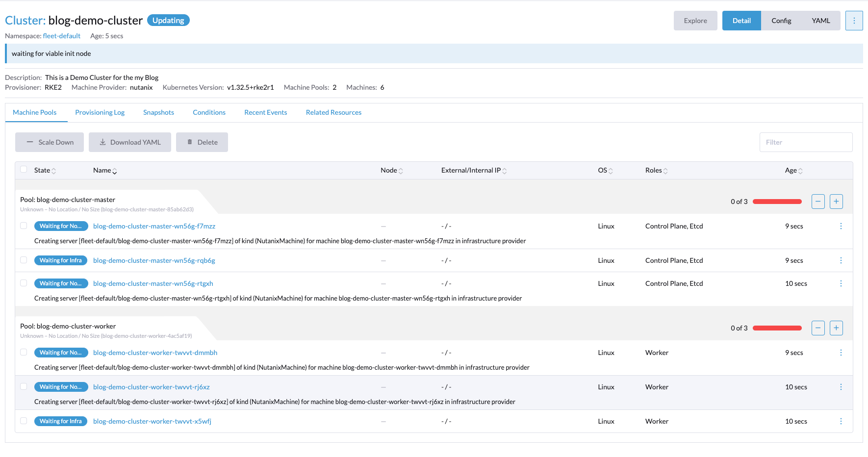This screenshot has height=457, width=868.
Task: Open cluster actions kebab menu beside YAML
Action: tap(854, 21)
